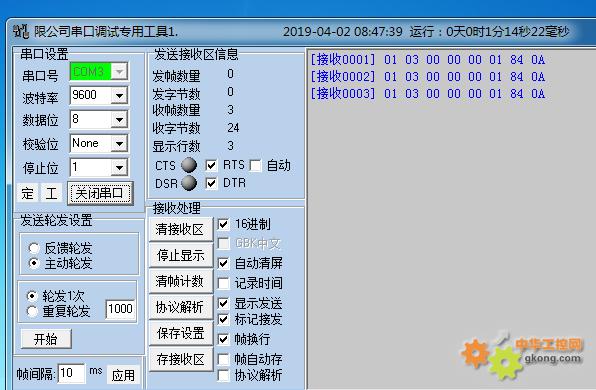
Task: Click the date-time text in title bar
Action: (x=342, y=31)
